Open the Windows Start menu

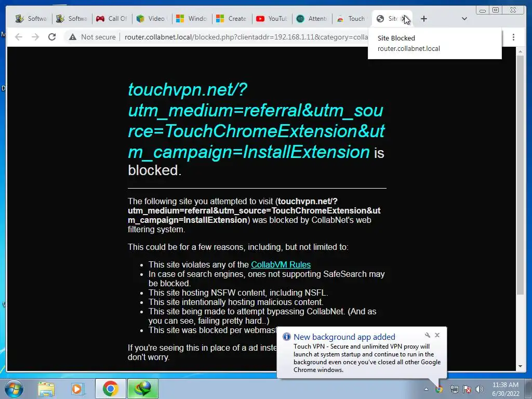(x=14, y=389)
